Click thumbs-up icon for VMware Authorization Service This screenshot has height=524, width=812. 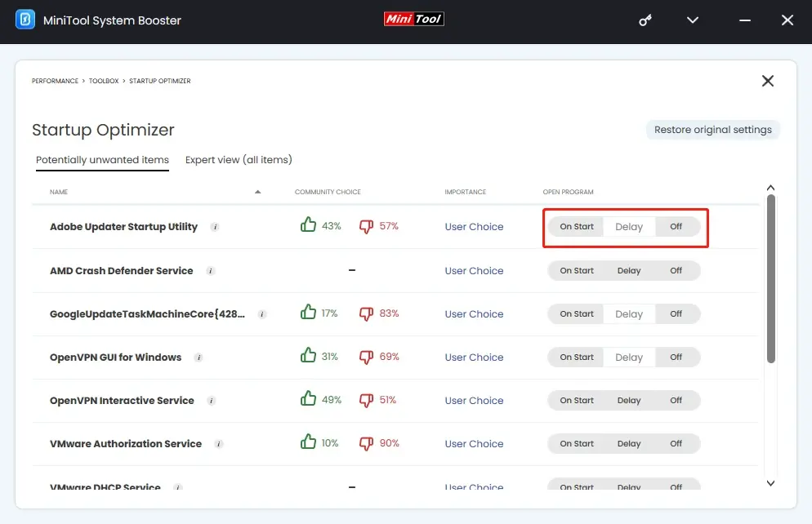pyautogui.click(x=308, y=442)
